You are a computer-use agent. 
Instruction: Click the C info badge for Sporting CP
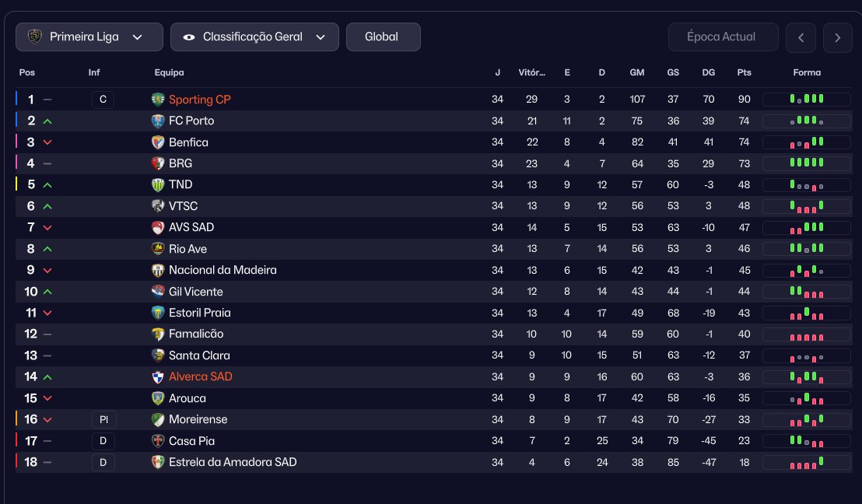[x=103, y=100]
